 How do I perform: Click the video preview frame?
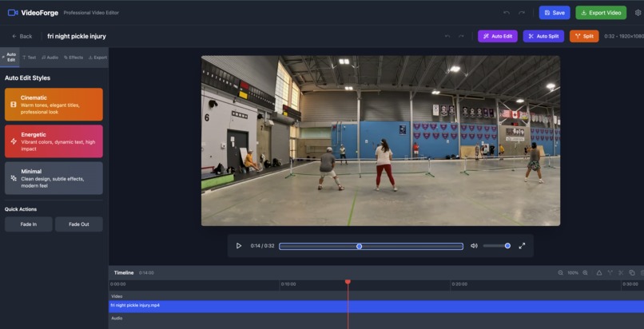tap(381, 141)
